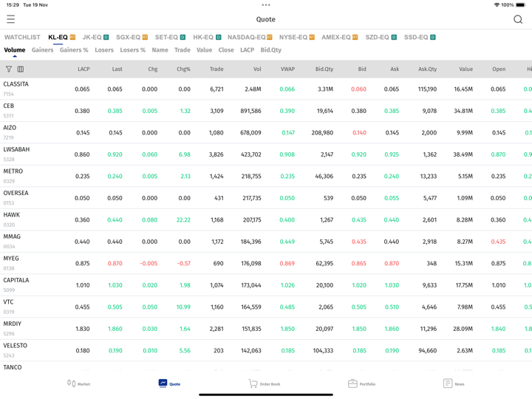The width and height of the screenshot is (532, 399).
Task: Sort by the Vol column header
Action: [x=256, y=69]
